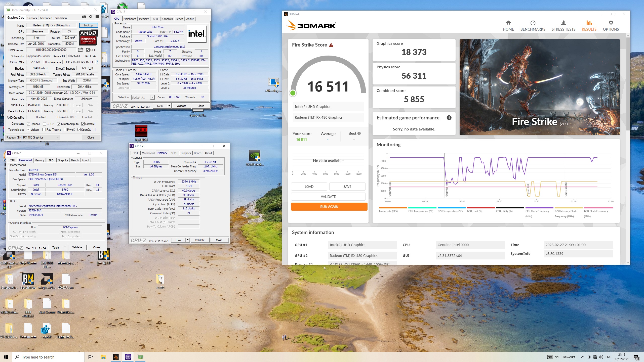The width and height of the screenshot is (644, 362).
Task: Click the Bus Interface question mark icon
Action: pos(97,62)
